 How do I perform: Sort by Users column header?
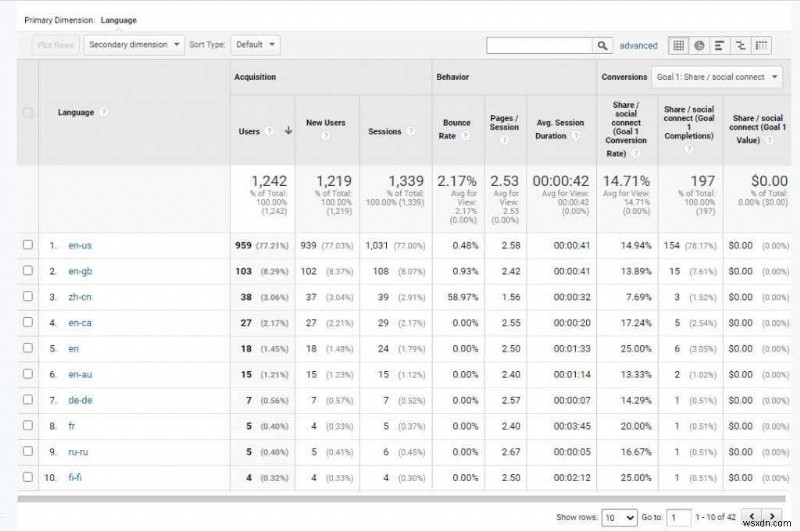(x=249, y=132)
